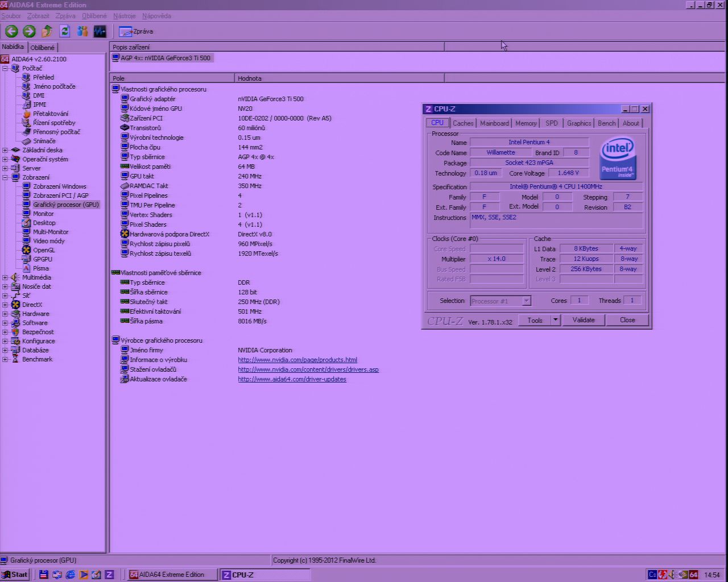
Task: Click the CPU-Z quick launch icon
Action: [x=109, y=575]
